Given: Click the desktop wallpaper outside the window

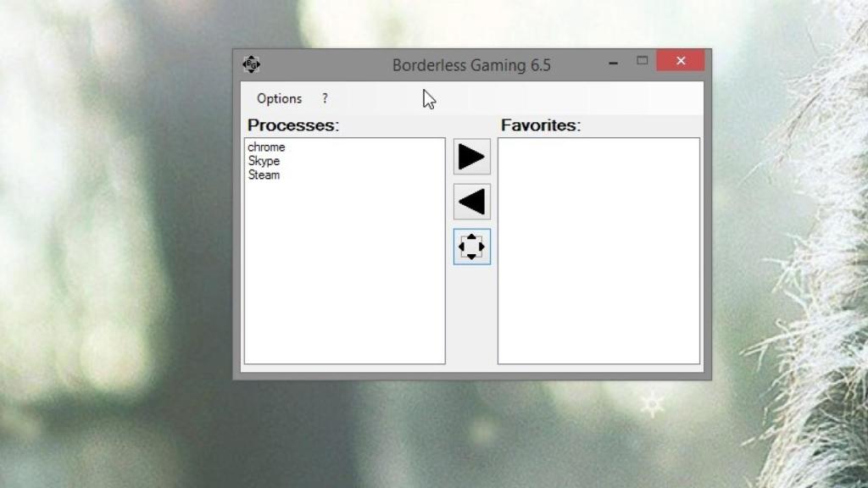Looking at the screenshot, I should pyautogui.click(x=119, y=254).
